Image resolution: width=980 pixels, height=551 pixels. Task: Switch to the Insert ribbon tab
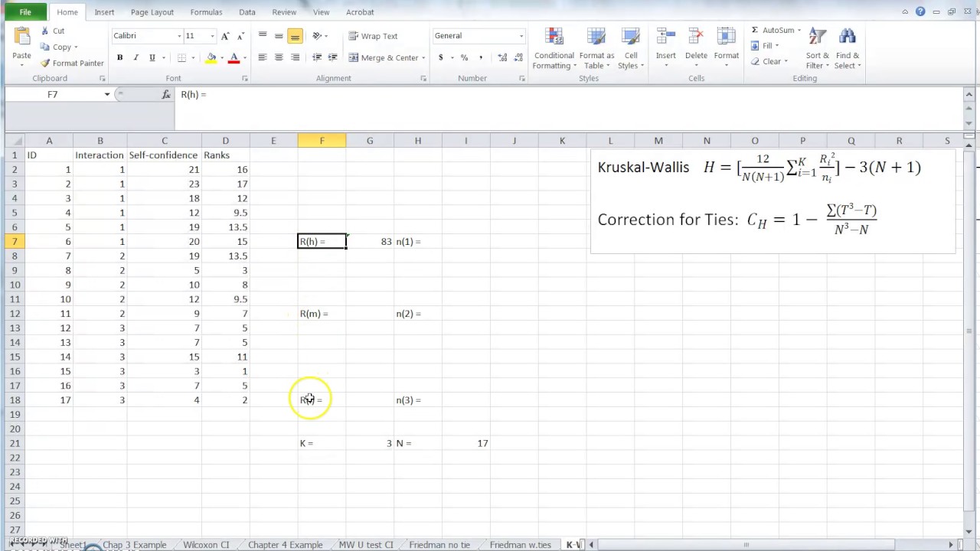click(104, 12)
